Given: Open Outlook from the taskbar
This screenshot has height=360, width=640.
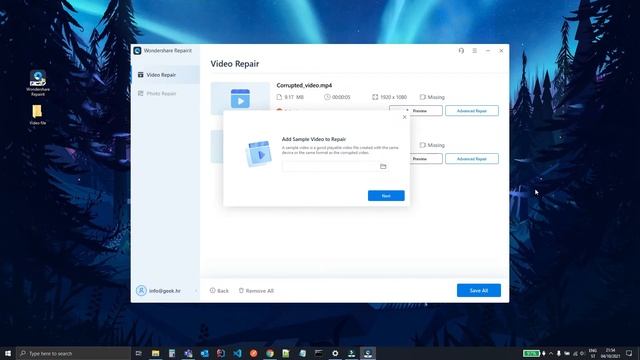Looking at the screenshot, I should 204,353.
